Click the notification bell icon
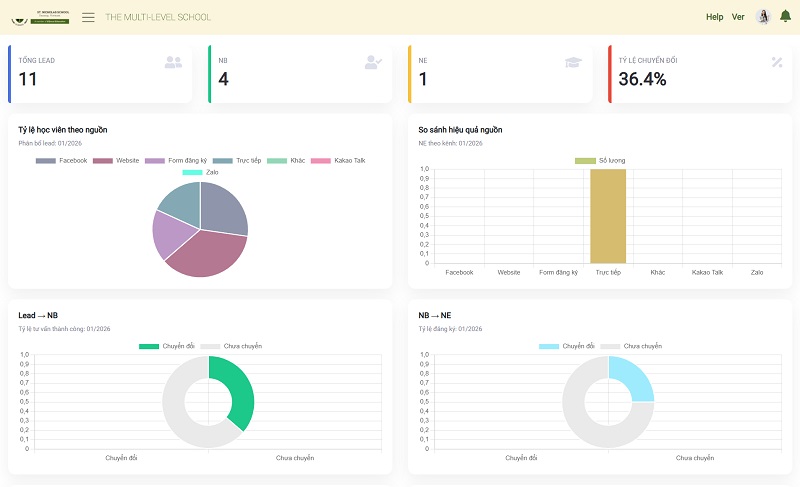Viewport: 800px width, 487px height. pos(785,17)
